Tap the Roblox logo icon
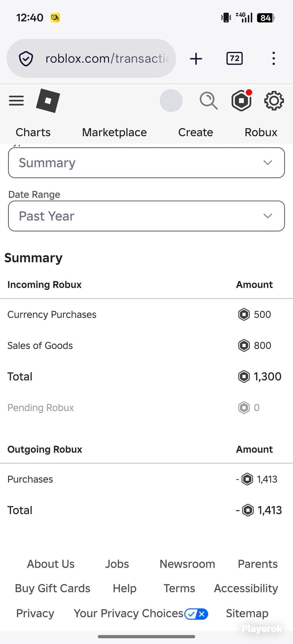 [x=48, y=100]
